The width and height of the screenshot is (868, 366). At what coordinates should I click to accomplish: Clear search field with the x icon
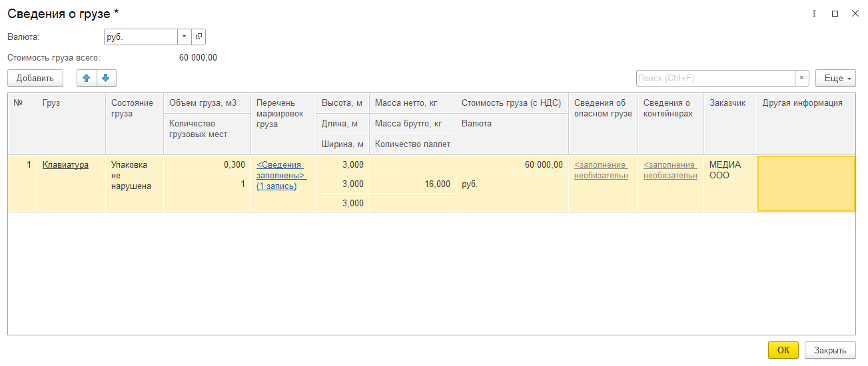tap(802, 78)
